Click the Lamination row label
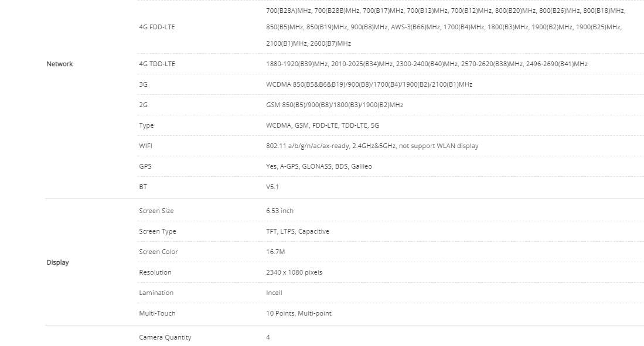The height and width of the screenshot is (346, 644). tap(156, 293)
